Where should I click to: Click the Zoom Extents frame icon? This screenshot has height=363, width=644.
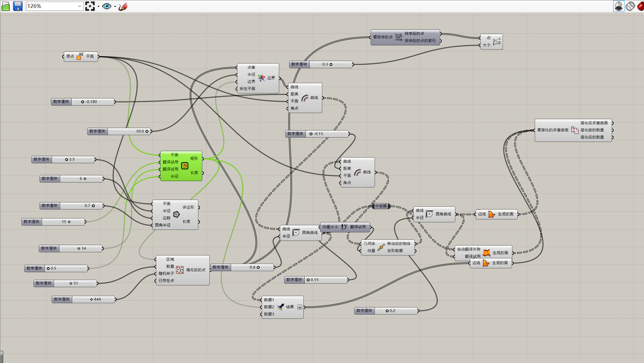click(x=90, y=6)
